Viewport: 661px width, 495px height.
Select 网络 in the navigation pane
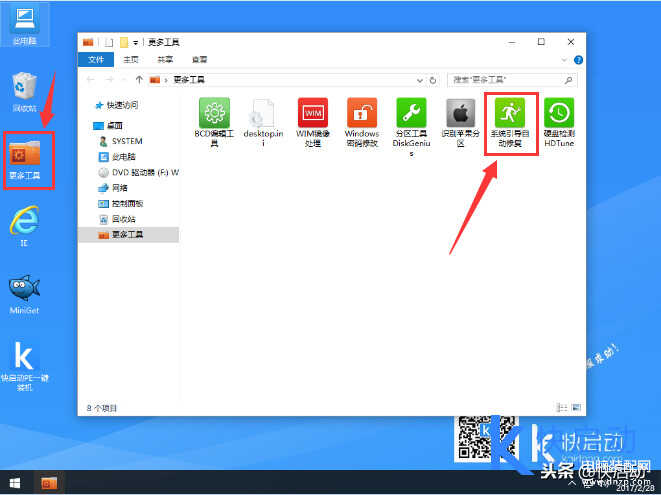click(x=113, y=188)
